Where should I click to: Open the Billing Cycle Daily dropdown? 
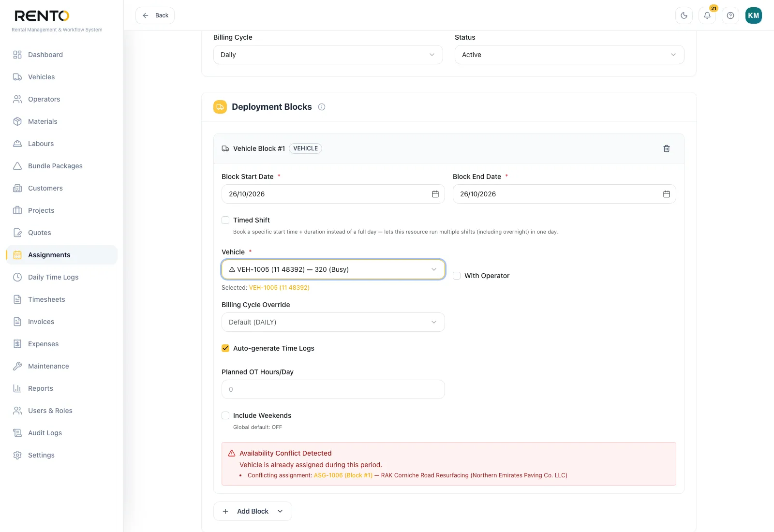coord(328,55)
